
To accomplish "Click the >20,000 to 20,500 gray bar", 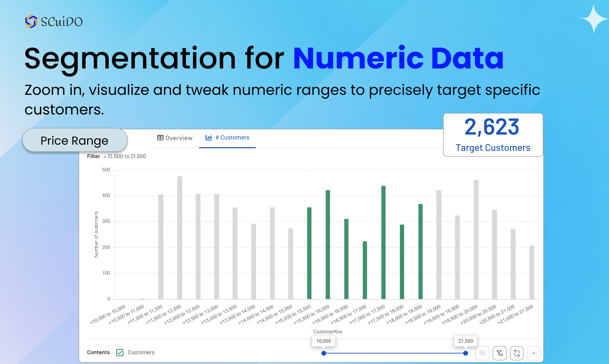I will point(494,254).
